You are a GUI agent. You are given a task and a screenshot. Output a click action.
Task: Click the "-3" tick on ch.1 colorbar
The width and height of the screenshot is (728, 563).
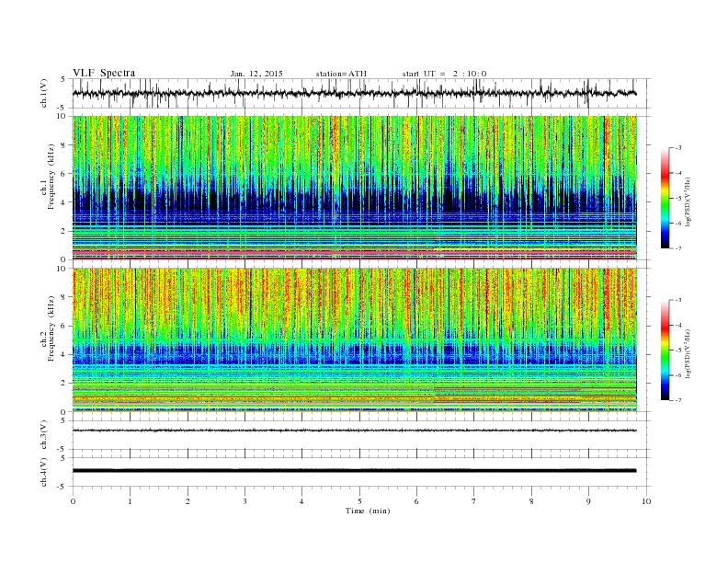click(x=677, y=148)
